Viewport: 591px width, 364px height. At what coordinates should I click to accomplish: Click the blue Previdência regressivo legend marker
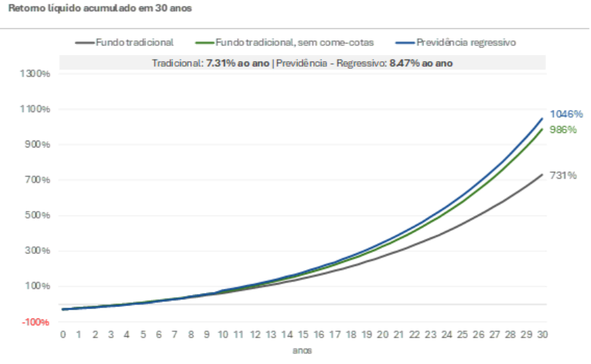(x=402, y=42)
